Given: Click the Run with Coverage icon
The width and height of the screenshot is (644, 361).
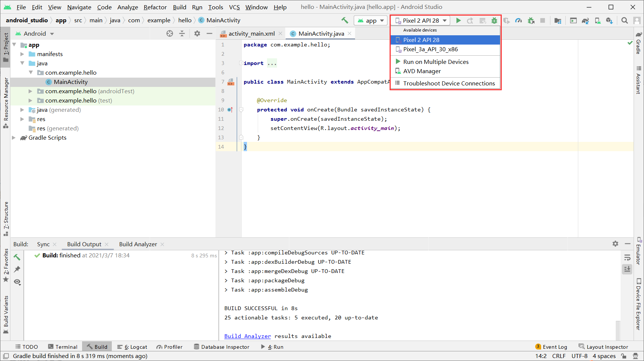Looking at the screenshot, I should (507, 20).
